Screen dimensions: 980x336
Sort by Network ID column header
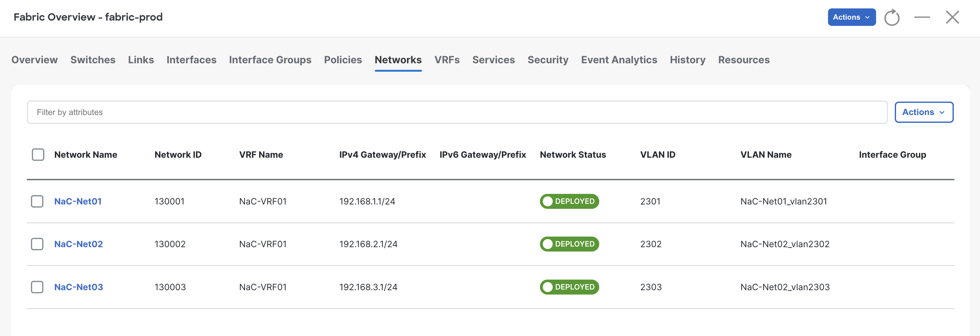(178, 155)
